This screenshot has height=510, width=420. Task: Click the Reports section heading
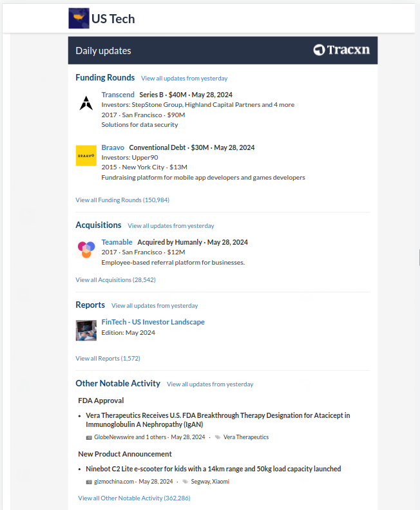coord(90,305)
